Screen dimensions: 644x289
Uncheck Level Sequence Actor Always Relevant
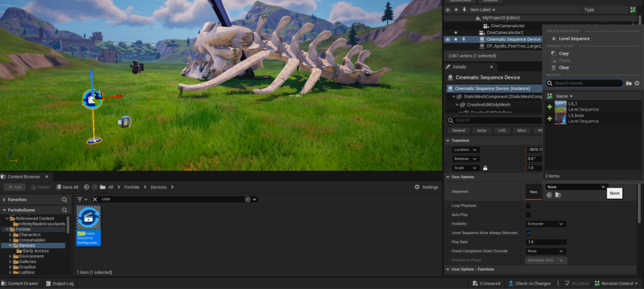point(528,233)
